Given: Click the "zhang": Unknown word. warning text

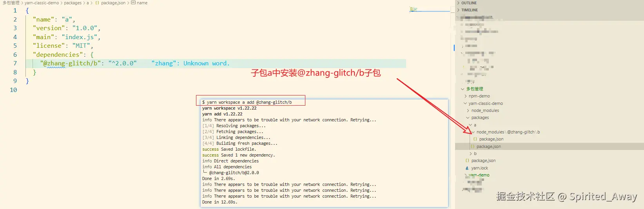Looking at the screenshot, I should click(190, 63).
